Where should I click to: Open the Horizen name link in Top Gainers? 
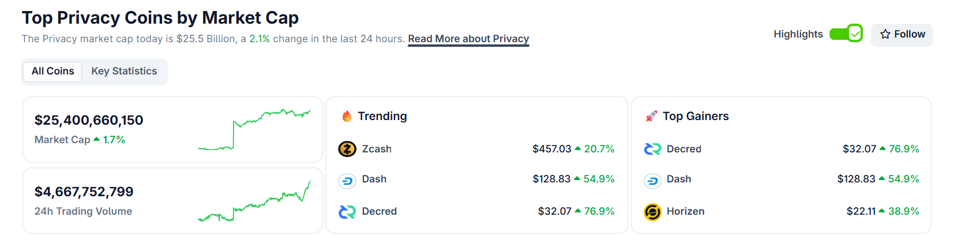685,211
